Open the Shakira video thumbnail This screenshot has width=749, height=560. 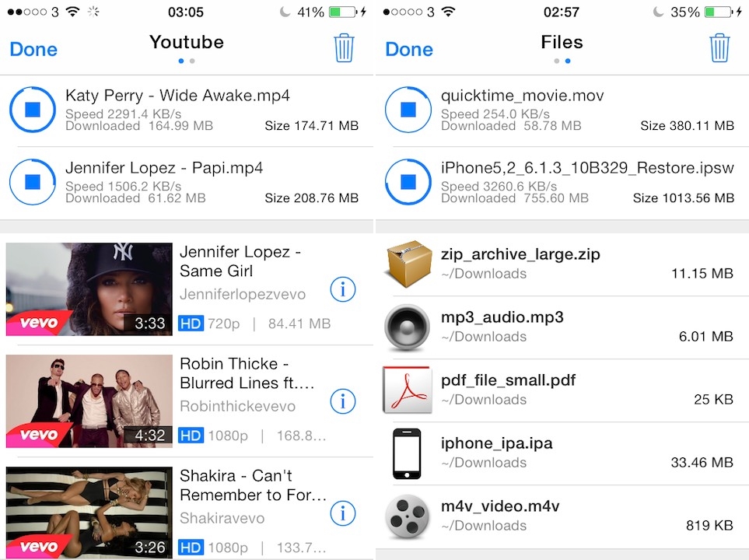(89, 513)
